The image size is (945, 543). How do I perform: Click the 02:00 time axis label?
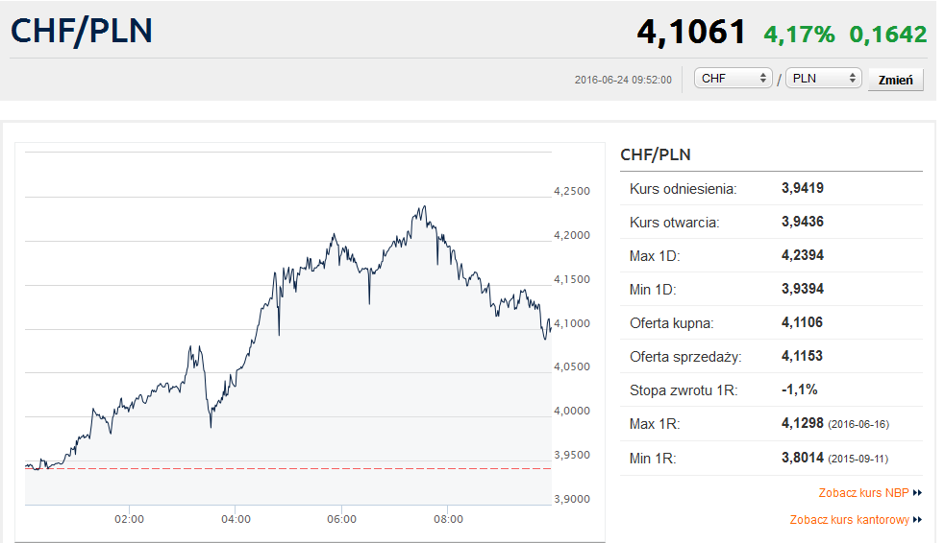[x=130, y=519]
